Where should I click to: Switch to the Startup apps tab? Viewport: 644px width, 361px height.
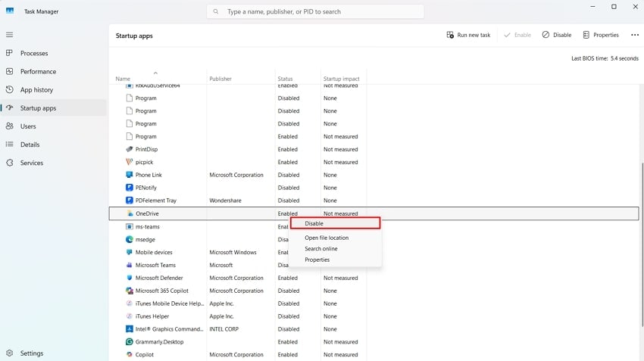[x=53, y=108]
